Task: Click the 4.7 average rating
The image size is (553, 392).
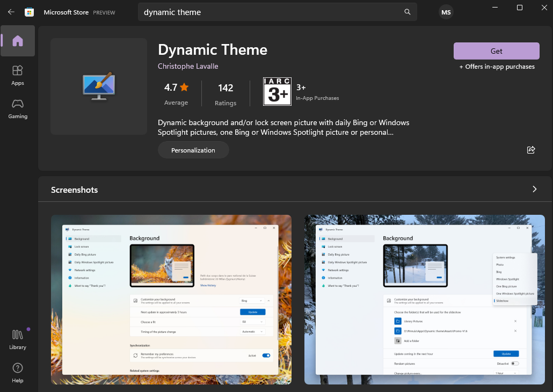Action: point(176,93)
